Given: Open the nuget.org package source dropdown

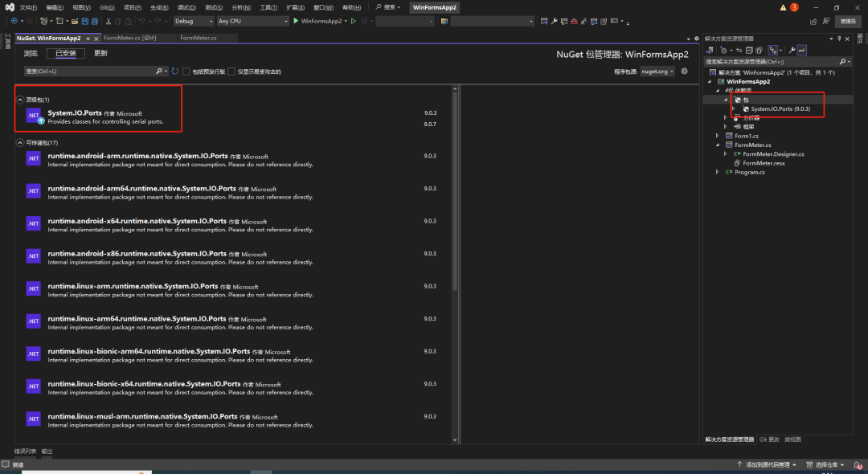Looking at the screenshot, I should (x=657, y=72).
